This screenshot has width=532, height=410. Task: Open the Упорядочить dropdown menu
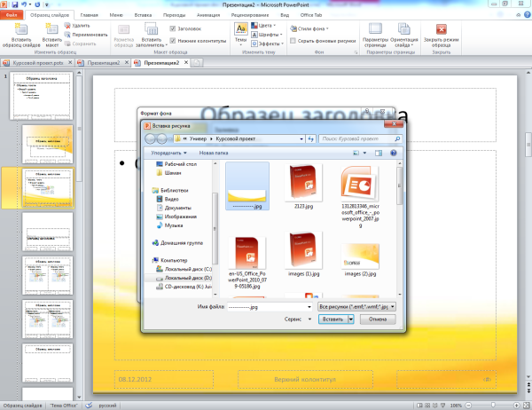[170, 153]
